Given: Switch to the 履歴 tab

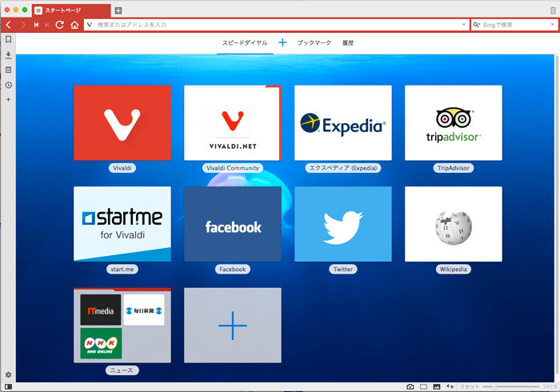Looking at the screenshot, I should (348, 43).
